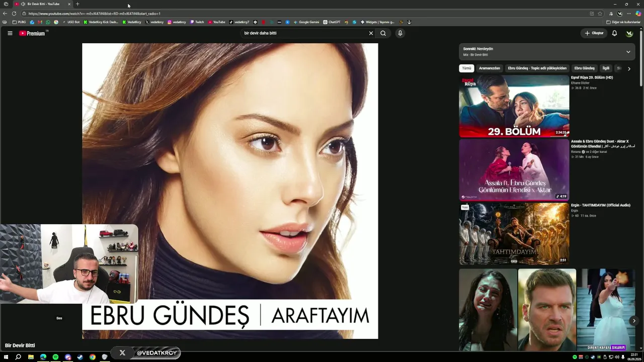Click in the YouTube search input field
This screenshot has height=362, width=644.
[304, 33]
